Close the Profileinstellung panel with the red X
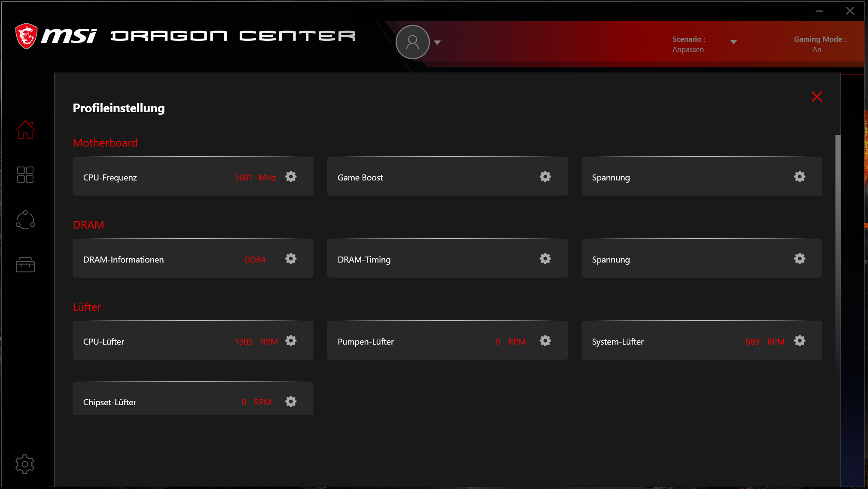This screenshot has height=489, width=868. coord(816,97)
